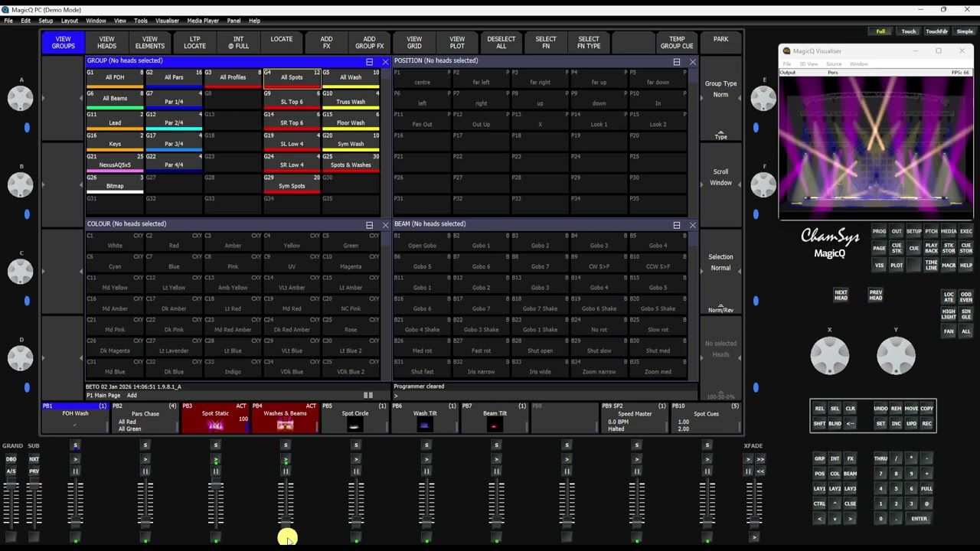Select NEXT HEAD button
This screenshot has height=551, width=980.
click(x=841, y=295)
